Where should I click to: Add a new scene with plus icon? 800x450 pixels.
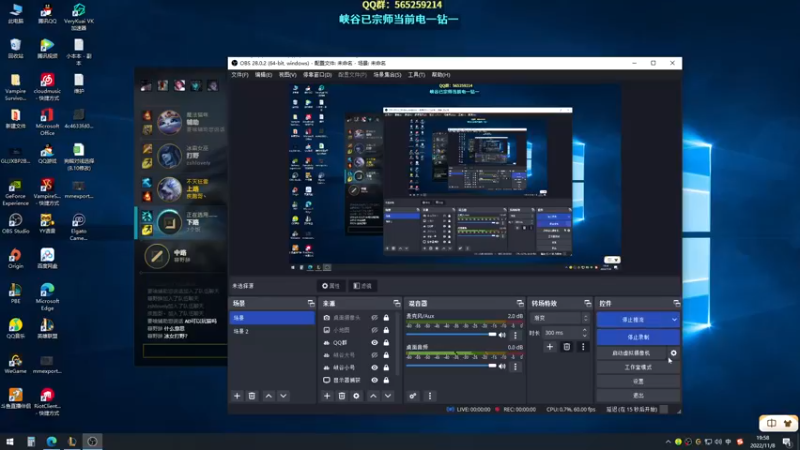pyautogui.click(x=237, y=396)
